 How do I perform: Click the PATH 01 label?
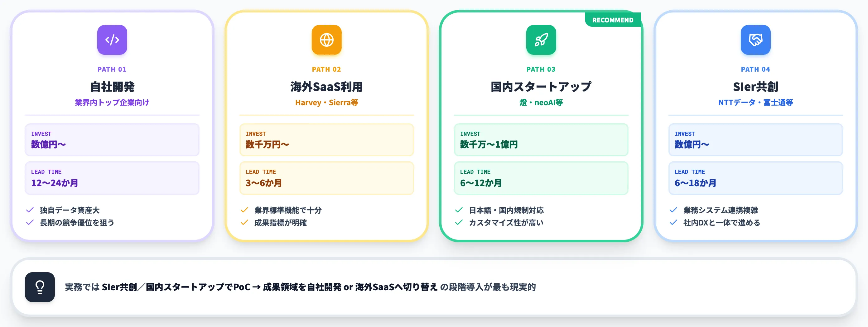112,69
